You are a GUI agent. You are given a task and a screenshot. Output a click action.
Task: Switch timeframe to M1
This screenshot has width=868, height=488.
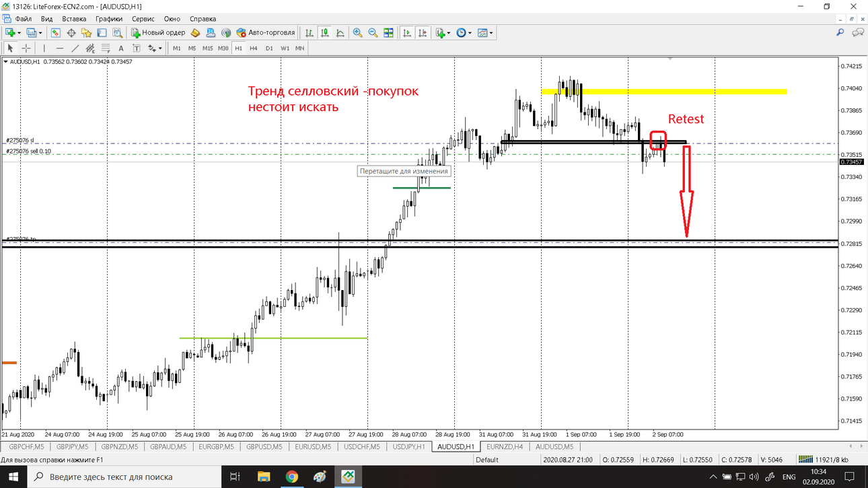coord(177,48)
